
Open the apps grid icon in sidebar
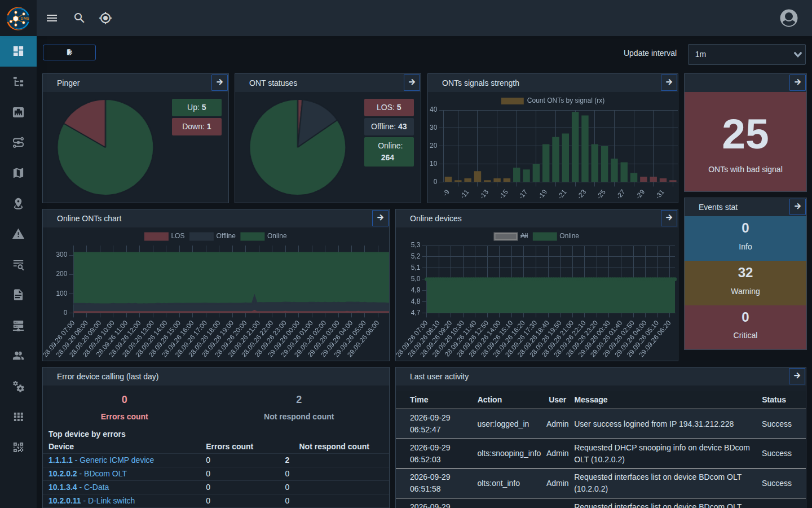click(18, 417)
